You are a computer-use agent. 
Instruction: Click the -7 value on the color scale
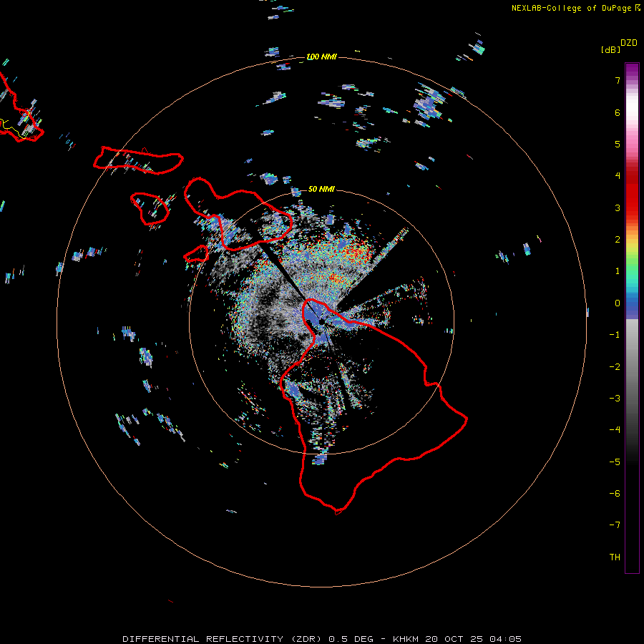tap(615, 525)
